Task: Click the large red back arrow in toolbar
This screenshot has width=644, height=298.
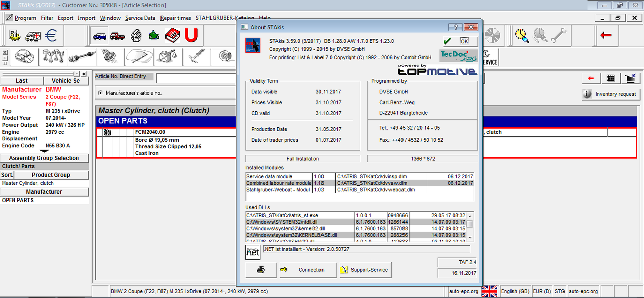Action: click(606, 35)
